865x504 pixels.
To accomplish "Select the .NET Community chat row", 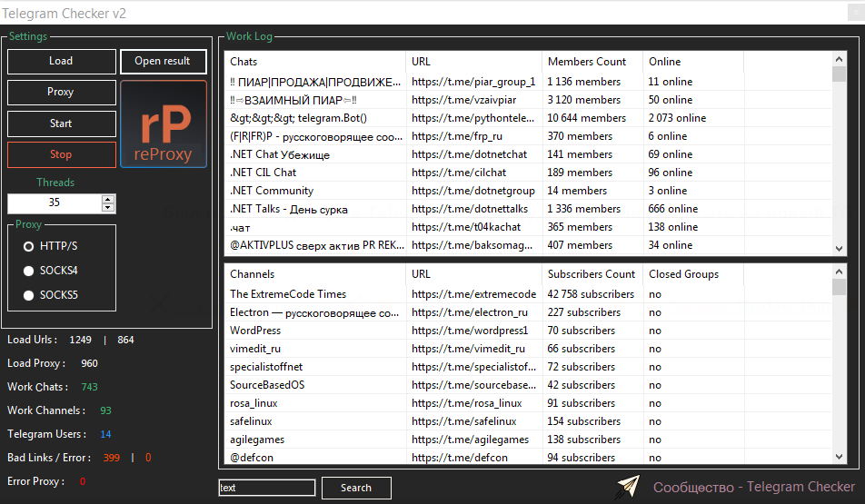I will coord(528,191).
